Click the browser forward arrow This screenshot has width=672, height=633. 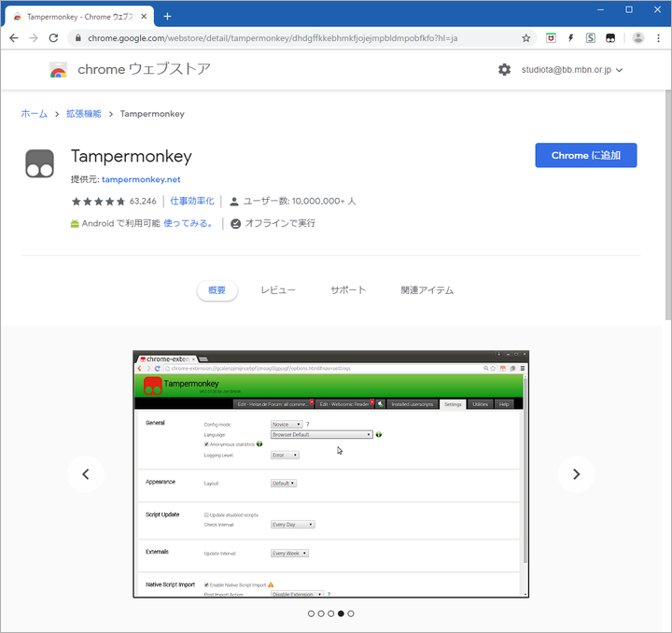tap(34, 38)
